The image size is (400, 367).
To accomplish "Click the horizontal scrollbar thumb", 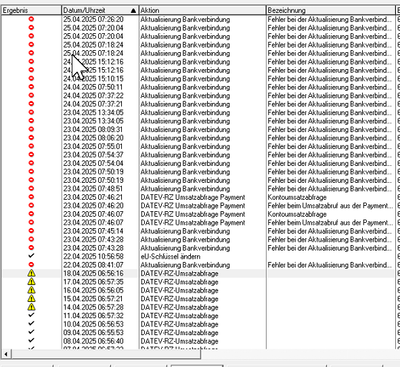I will 106,354.
